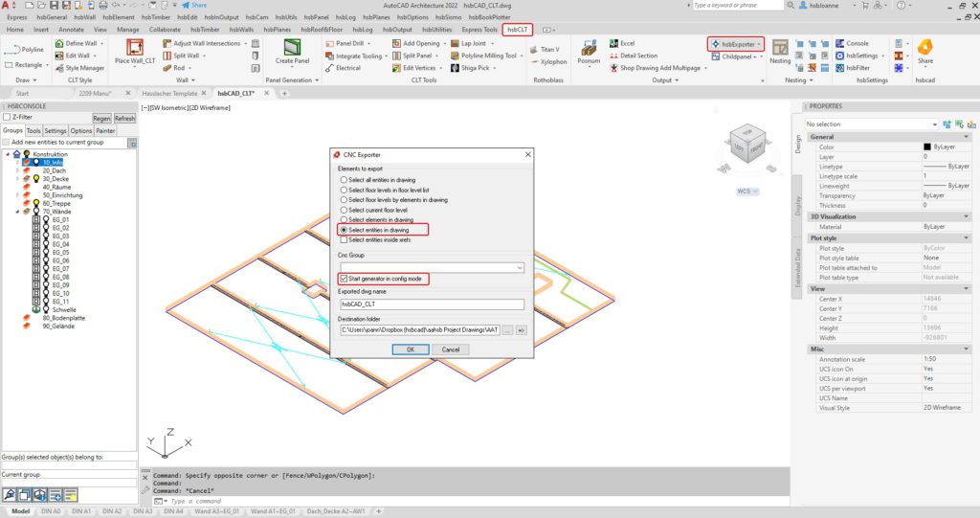The width and height of the screenshot is (980, 518).
Task: Click the Posnum output icon
Action: (589, 50)
